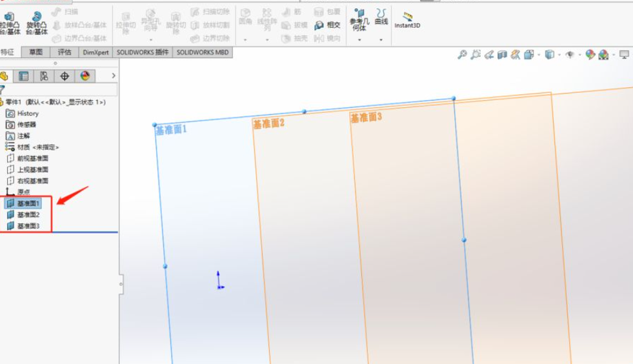The width and height of the screenshot is (633, 364).
Task: Click the Zoom to Area icon
Action: click(476, 55)
